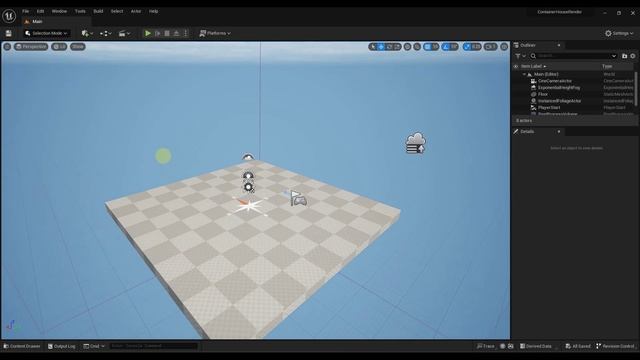Open the Window menu
The width and height of the screenshot is (640, 360).
(59, 11)
